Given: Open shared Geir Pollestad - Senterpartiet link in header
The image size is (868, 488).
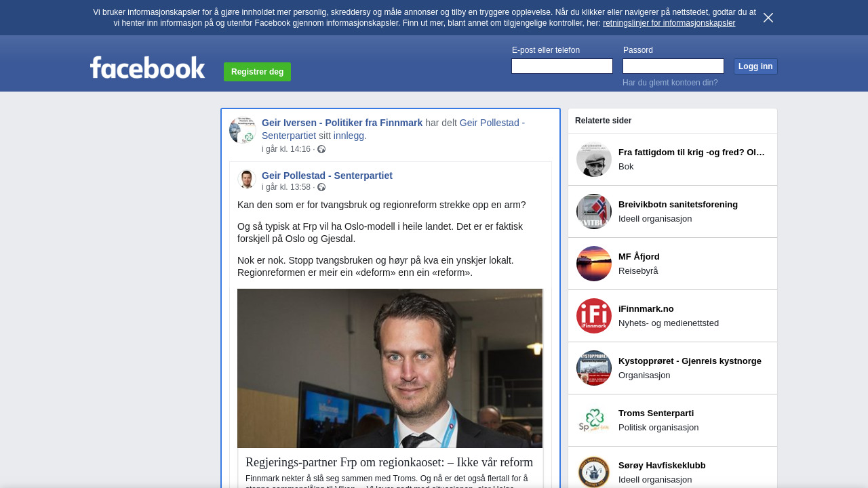Looking at the screenshot, I should 393,129.
